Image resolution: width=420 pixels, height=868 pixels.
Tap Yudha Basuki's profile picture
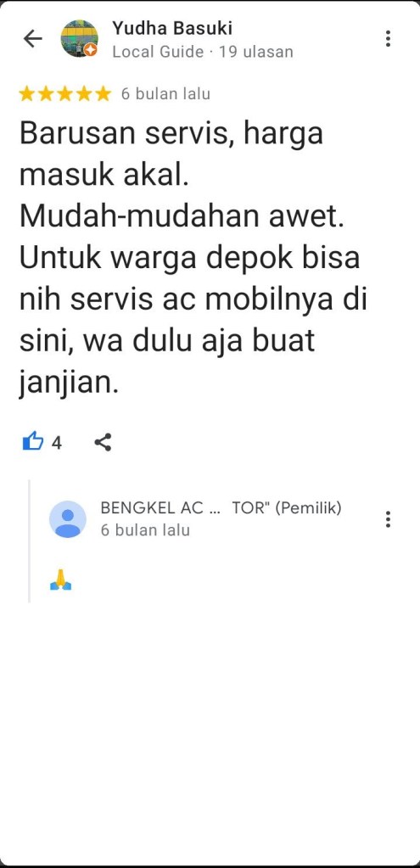pos(79,39)
